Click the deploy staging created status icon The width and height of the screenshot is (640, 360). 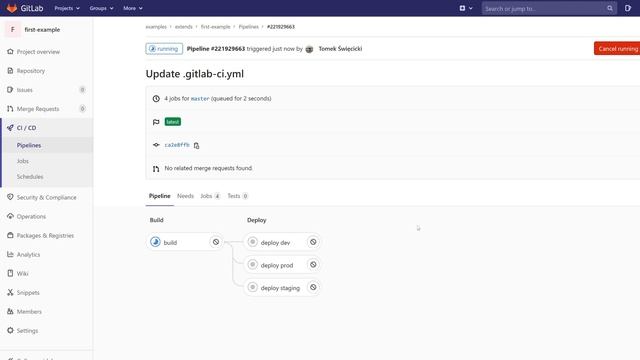pos(253,287)
